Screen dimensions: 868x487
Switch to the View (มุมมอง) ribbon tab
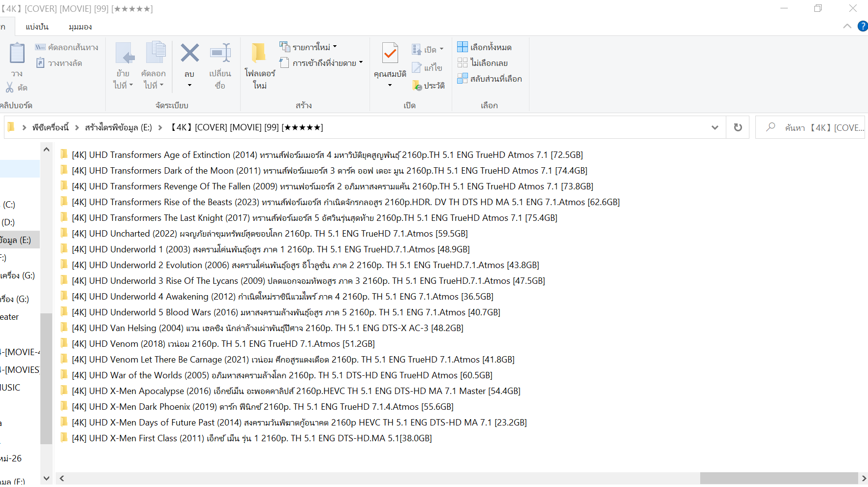point(80,27)
